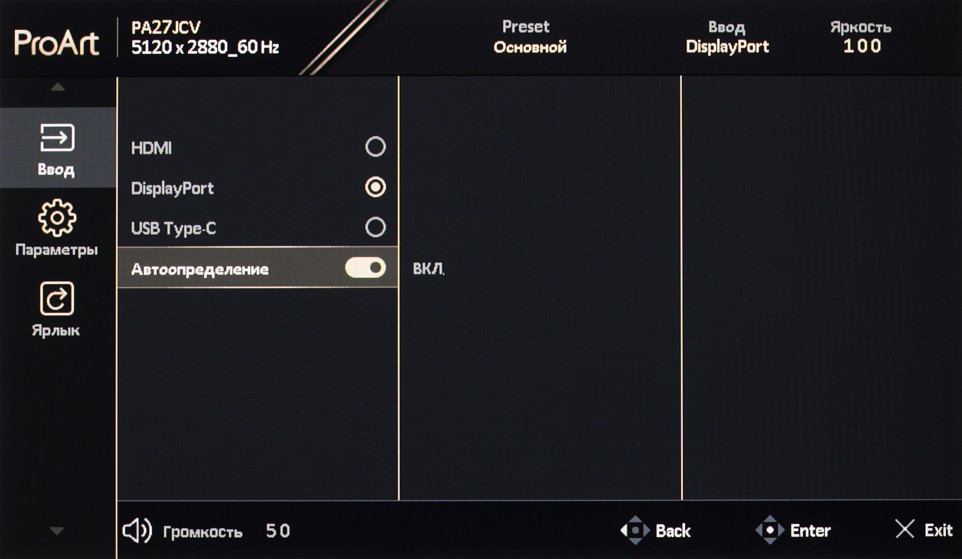
Task: Click the HDMI menu entry label
Action: (152, 148)
